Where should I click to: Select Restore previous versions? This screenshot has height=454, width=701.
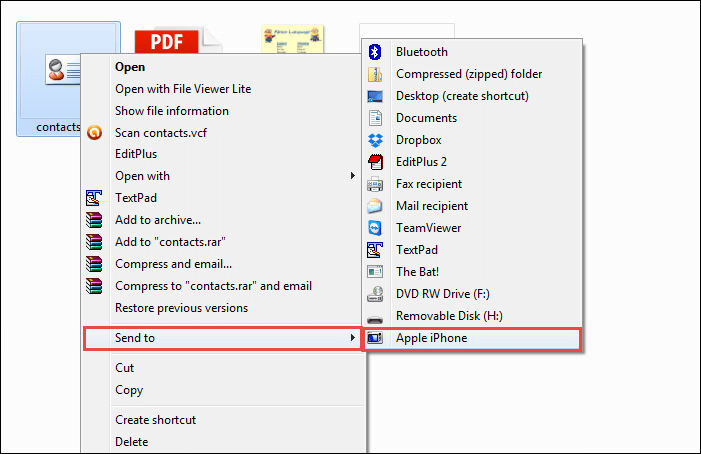pyautogui.click(x=182, y=308)
